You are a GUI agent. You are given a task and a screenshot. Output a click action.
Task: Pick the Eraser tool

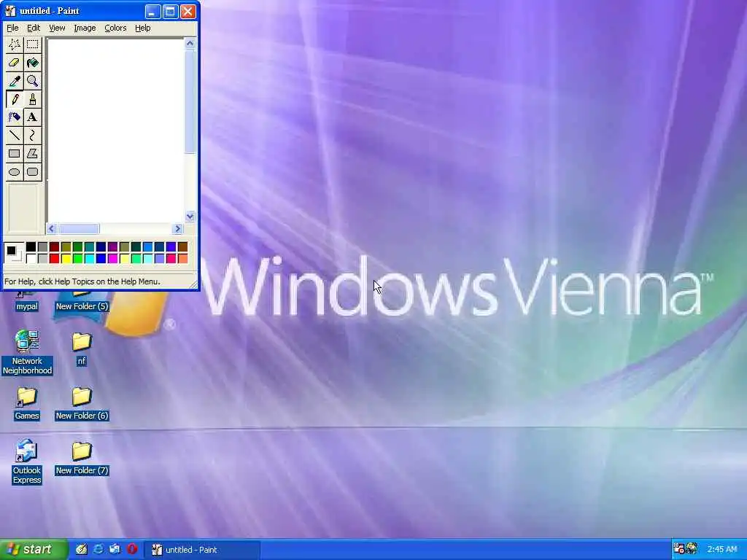click(x=15, y=63)
